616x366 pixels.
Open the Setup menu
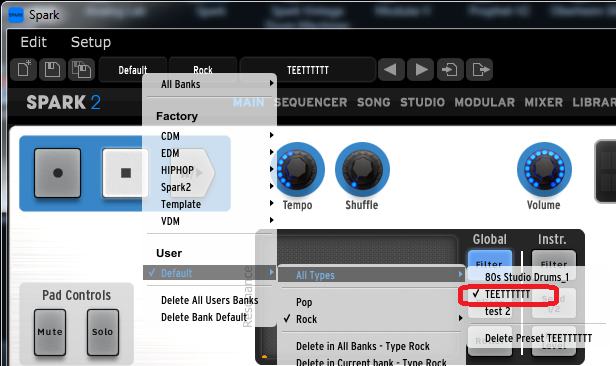point(91,42)
